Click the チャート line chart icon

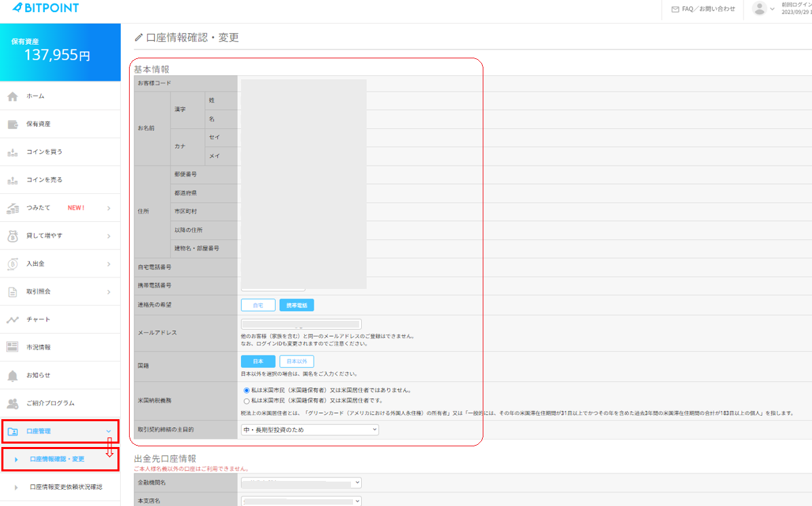[12, 319]
